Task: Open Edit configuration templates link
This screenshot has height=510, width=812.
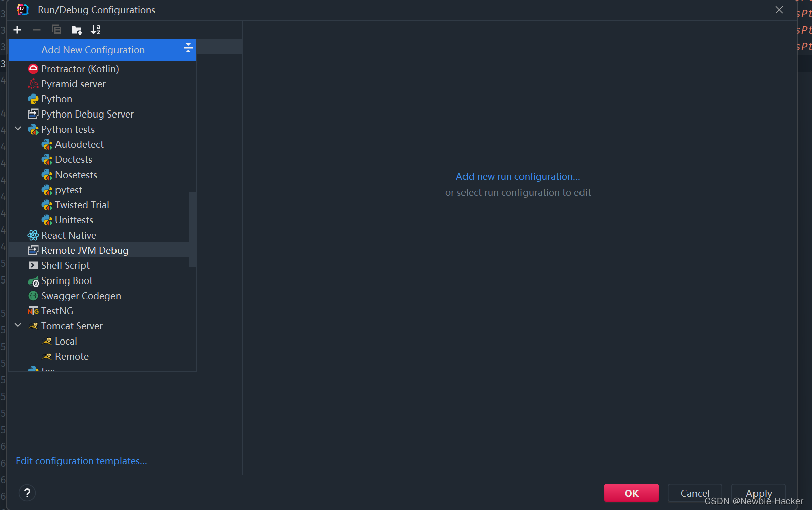Action: pyautogui.click(x=81, y=461)
